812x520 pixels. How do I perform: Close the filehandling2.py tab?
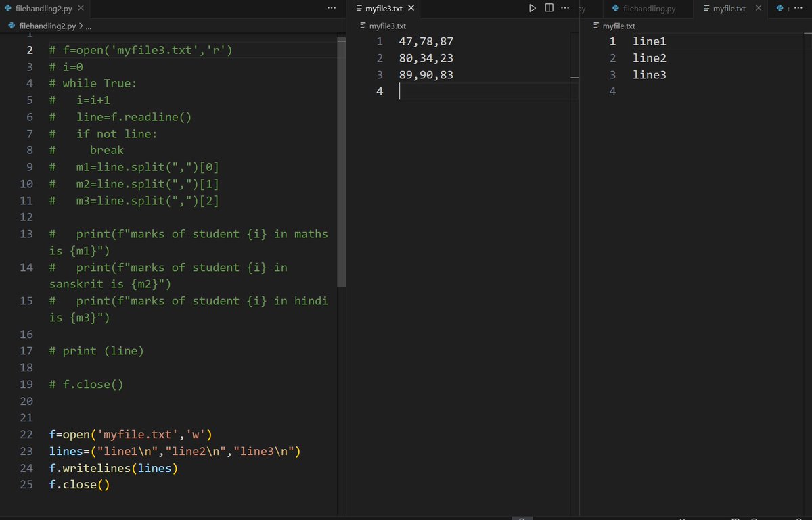click(81, 8)
